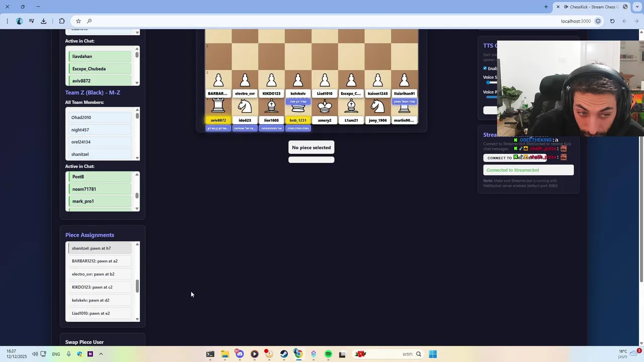Bookmark this page with the star icon
The image size is (644, 362).
[78, 21]
